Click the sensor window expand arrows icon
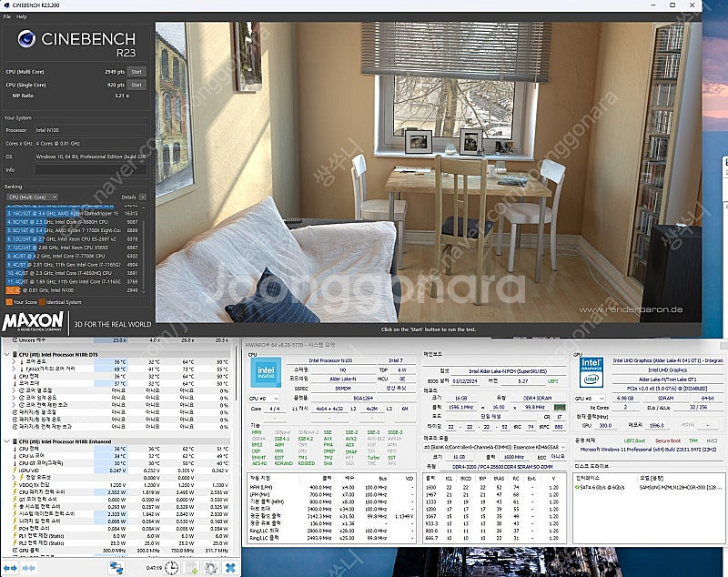This screenshot has height=577, width=728. pos(10,568)
